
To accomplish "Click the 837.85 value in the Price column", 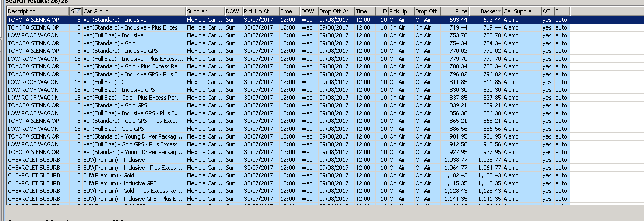I will 458,98.
